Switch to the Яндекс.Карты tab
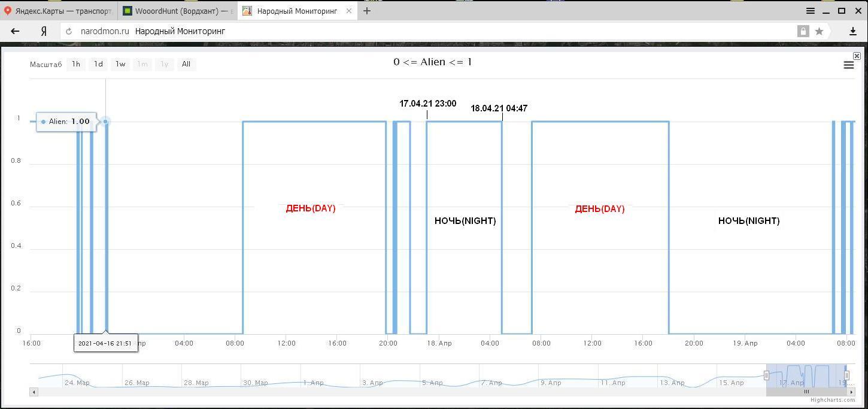868x409 pixels. pos(59,11)
